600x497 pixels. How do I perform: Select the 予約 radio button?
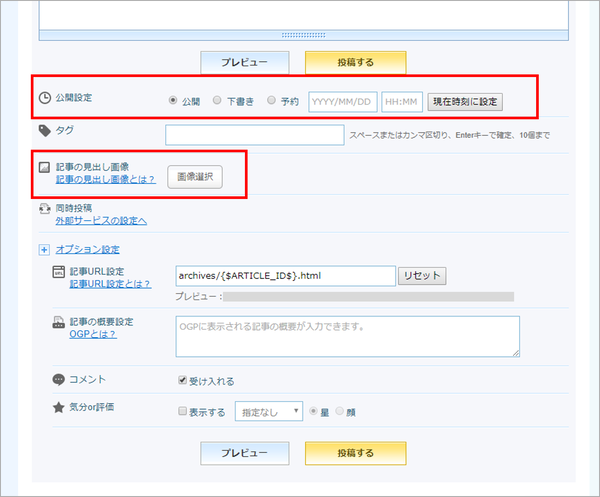pyautogui.click(x=271, y=100)
